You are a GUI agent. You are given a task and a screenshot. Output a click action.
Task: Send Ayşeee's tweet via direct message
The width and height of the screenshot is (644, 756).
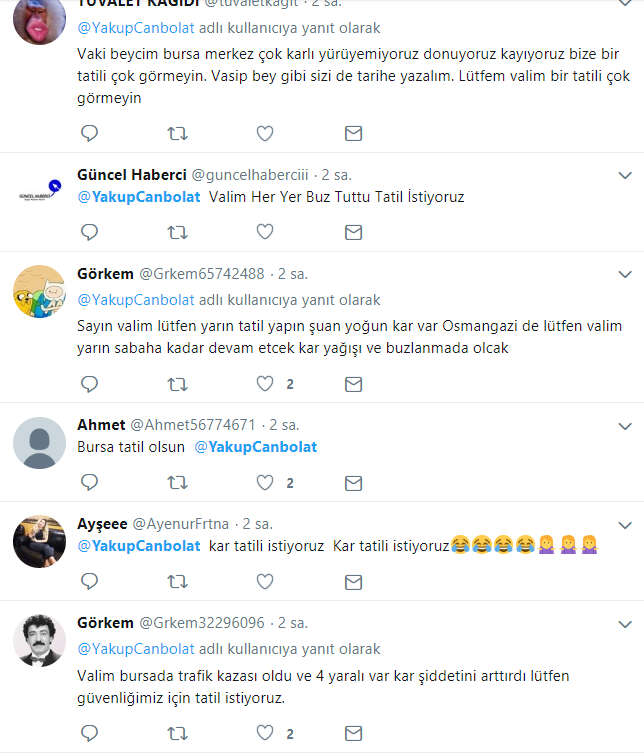353,580
